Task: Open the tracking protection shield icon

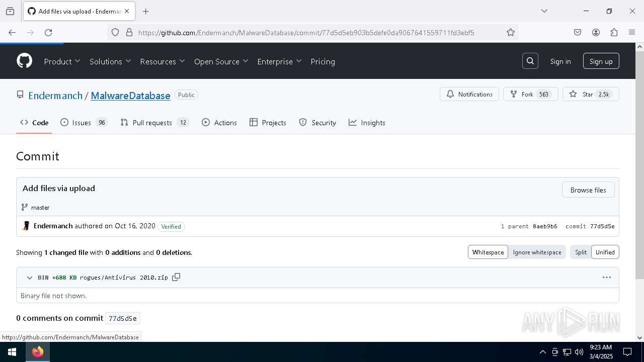Action: [115, 32]
